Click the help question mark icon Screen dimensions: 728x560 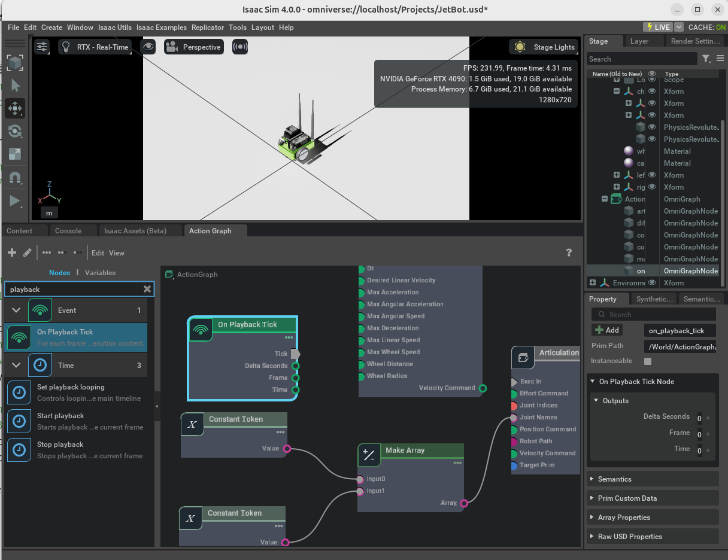tap(569, 252)
